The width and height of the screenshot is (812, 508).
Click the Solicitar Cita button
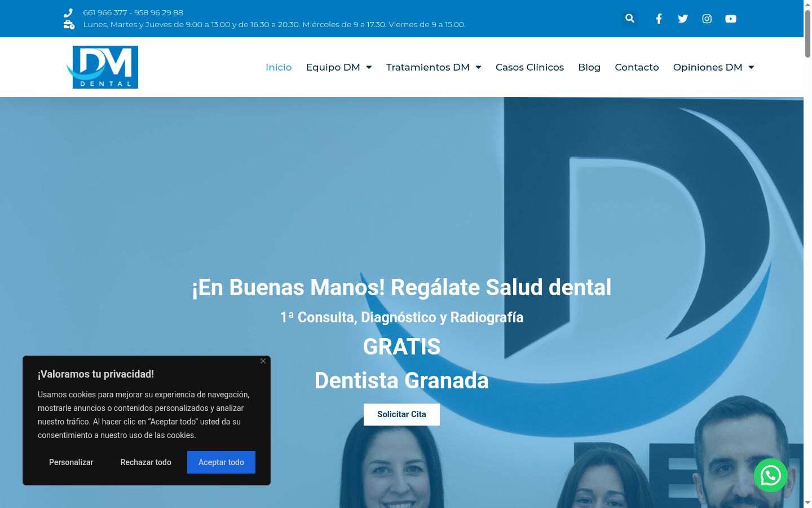click(401, 414)
